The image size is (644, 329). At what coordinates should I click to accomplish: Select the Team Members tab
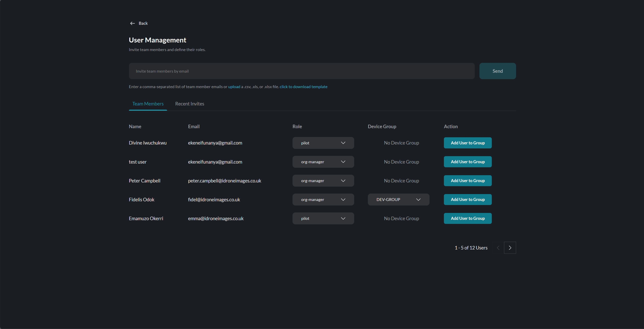coord(148,104)
